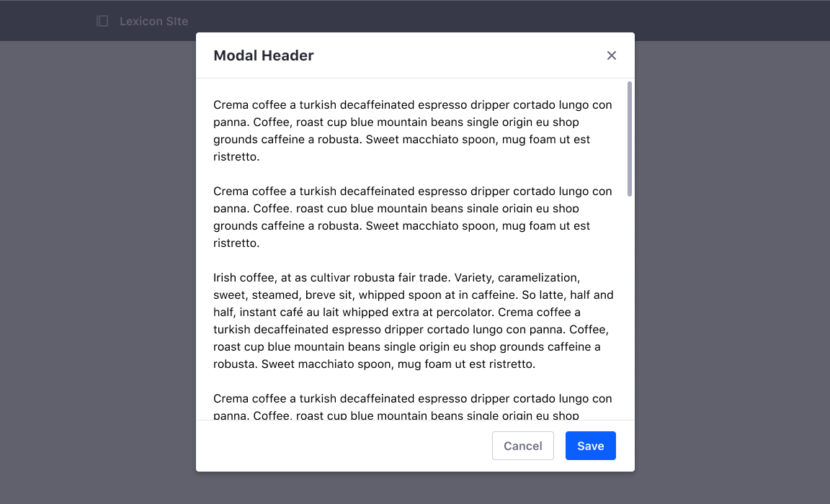Click the first Crema coffee paragraph
830x504 pixels.
point(412,130)
